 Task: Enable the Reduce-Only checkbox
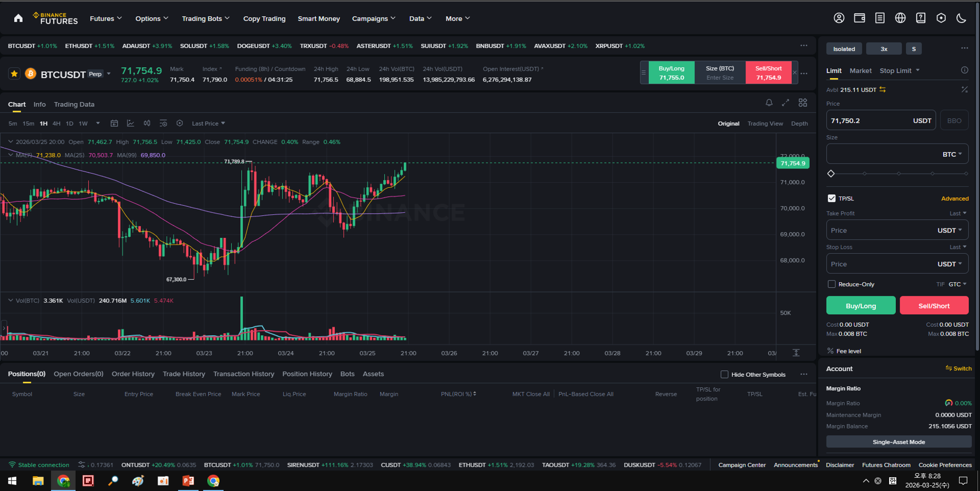(831, 284)
